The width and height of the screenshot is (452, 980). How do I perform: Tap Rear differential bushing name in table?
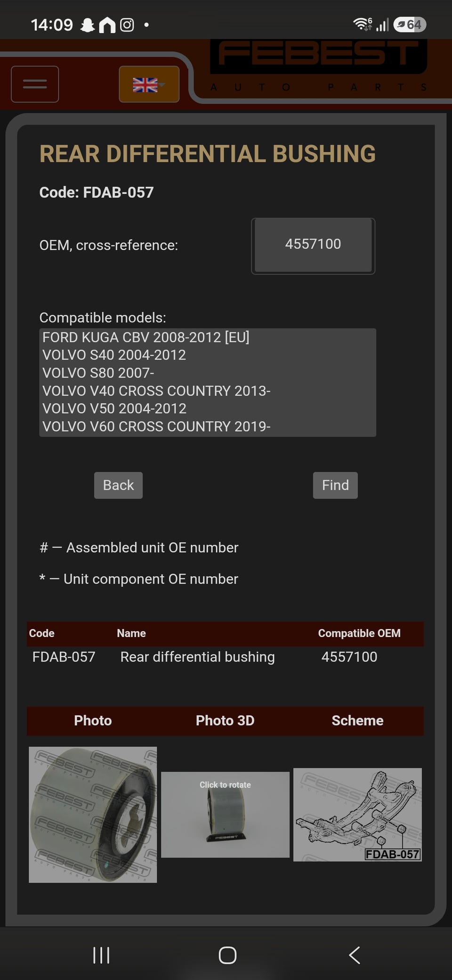coord(197,657)
